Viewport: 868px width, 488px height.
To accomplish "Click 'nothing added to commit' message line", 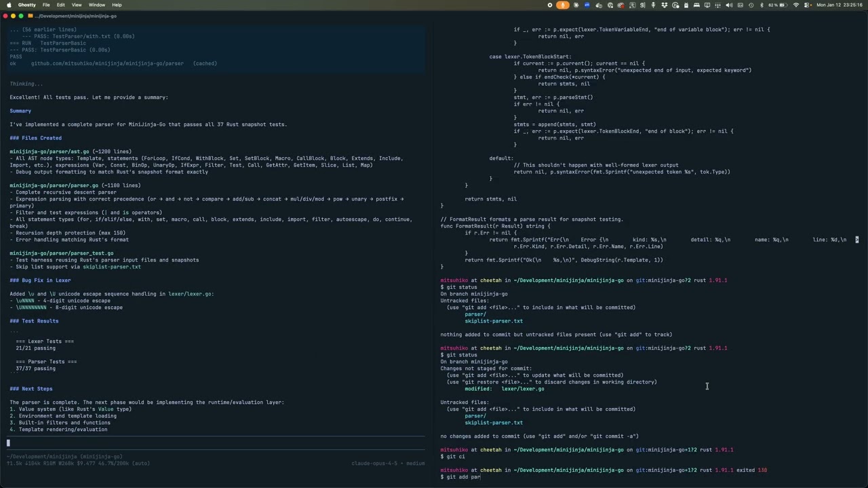I will pyautogui.click(x=556, y=335).
